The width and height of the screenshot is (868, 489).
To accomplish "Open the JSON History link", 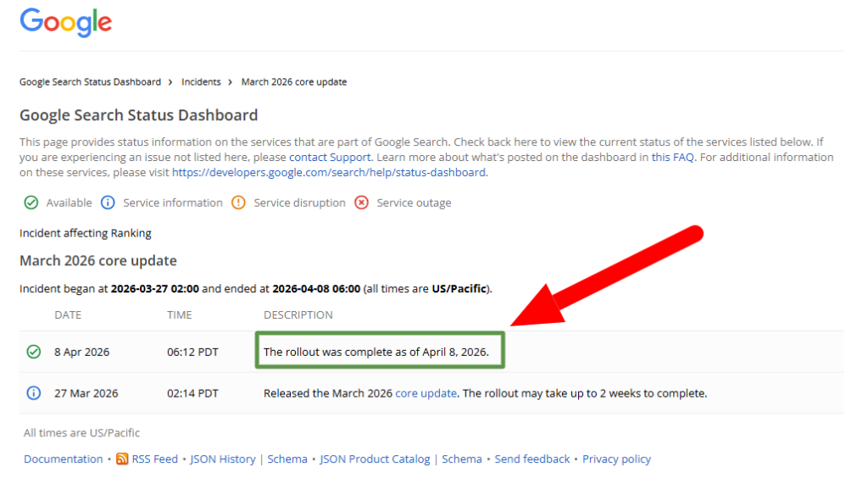I will [x=223, y=459].
